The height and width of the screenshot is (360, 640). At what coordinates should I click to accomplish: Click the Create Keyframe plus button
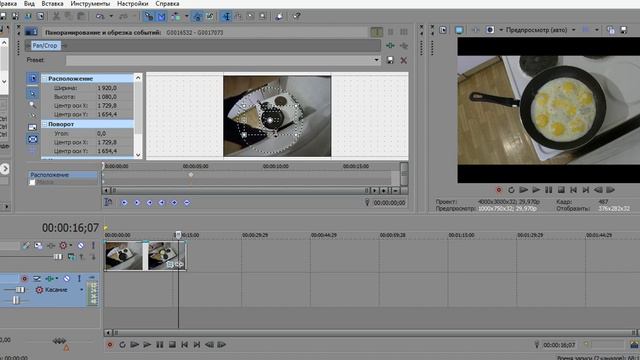coord(174,202)
